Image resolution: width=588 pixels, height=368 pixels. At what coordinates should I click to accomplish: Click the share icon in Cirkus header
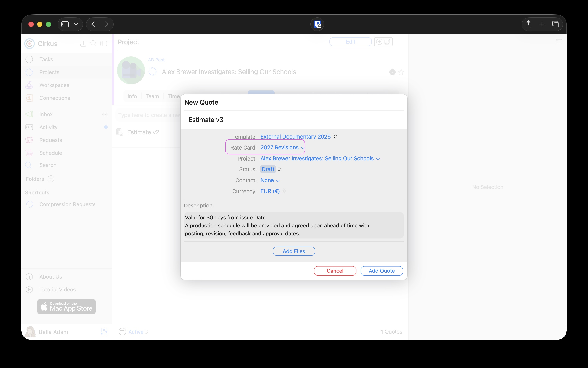[x=83, y=44]
